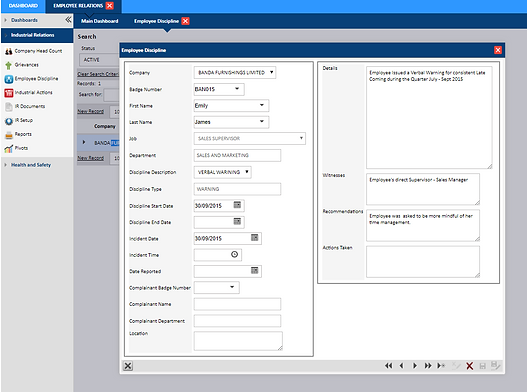The image size is (527, 392).
Task: Open the Job dropdown
Action: (x=301, y=138)
